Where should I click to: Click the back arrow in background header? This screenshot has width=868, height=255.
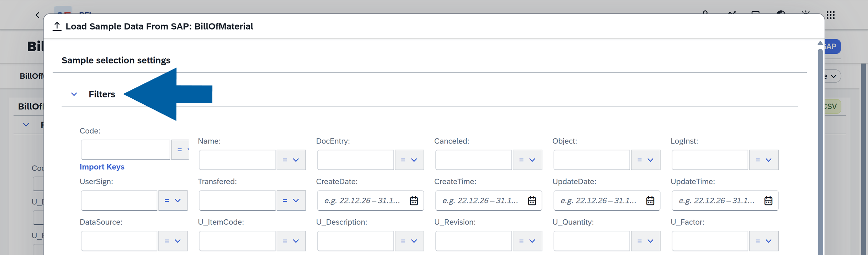[x=37, y=15]
